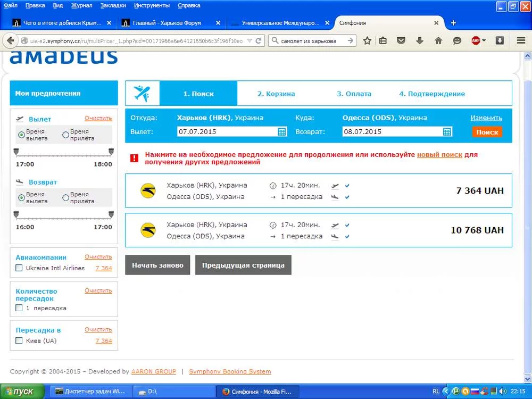The height and width of the screenshot is (399, 532).
Task: Open Symphony Booking System link
Action: [x=230, y=371]
